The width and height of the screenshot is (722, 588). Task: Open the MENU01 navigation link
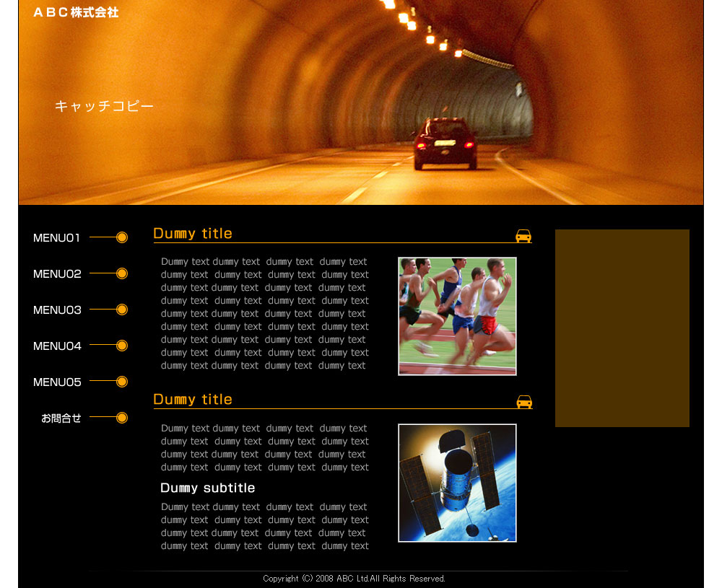point(56,238)
